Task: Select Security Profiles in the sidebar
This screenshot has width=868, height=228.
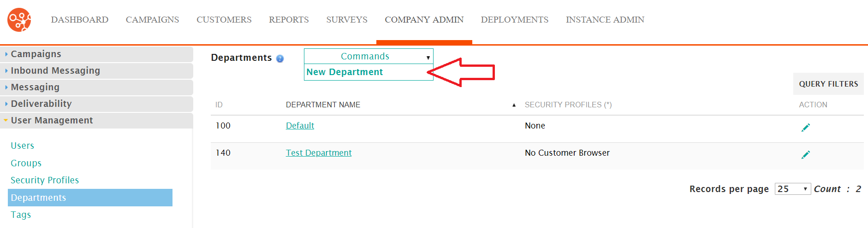Action: point(45,180)
